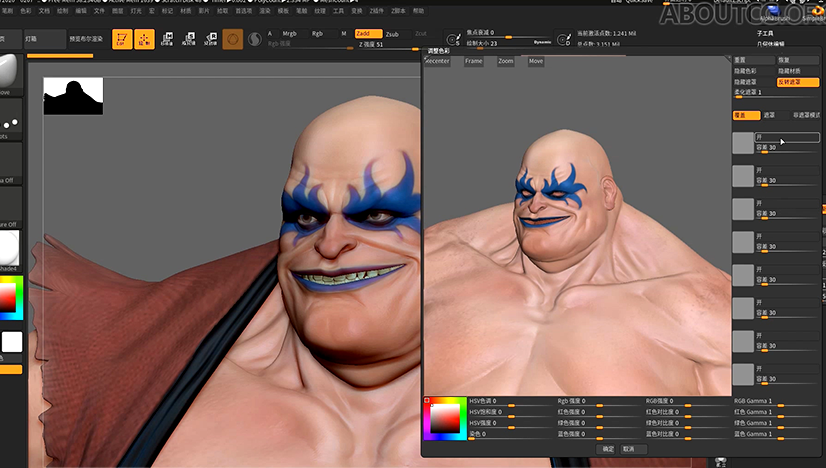826x468 pixels.
Task: Click the dialog's HSV color picker square
Action: click(446, 419)
